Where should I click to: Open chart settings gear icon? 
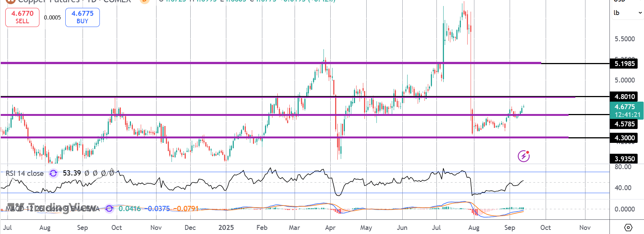(628, 227)
